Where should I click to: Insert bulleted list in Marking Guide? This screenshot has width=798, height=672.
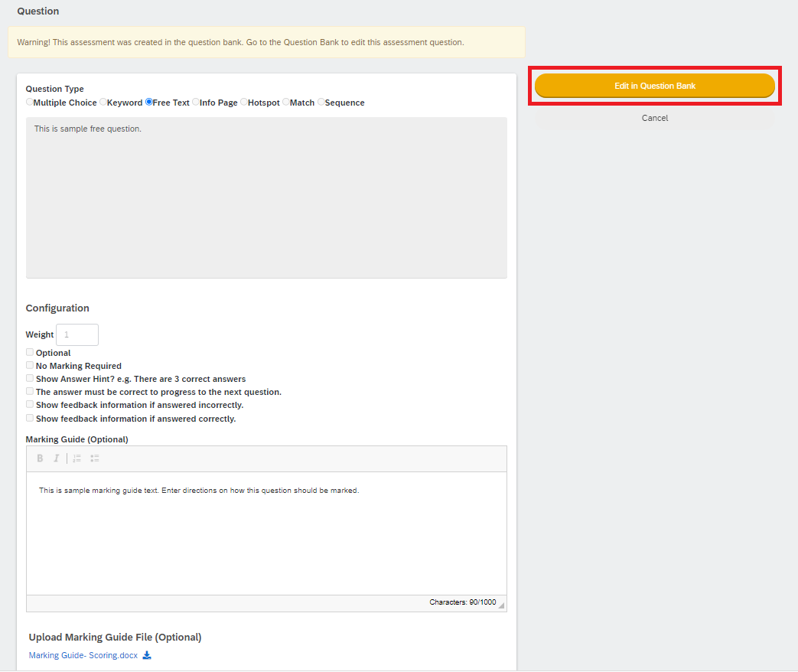coord(95,458)
